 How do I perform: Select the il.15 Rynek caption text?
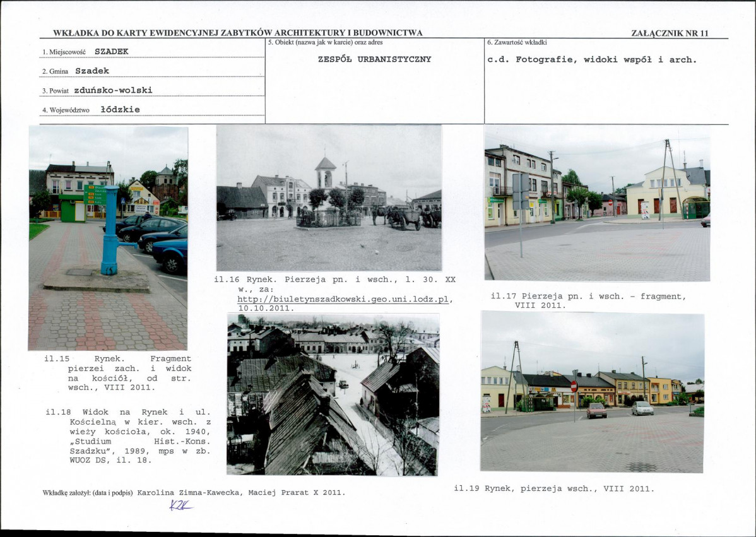(x=117, y=374)
